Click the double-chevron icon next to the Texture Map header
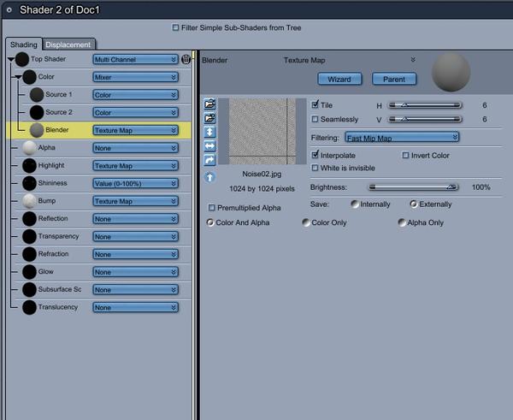 click(x=413, y=60)
